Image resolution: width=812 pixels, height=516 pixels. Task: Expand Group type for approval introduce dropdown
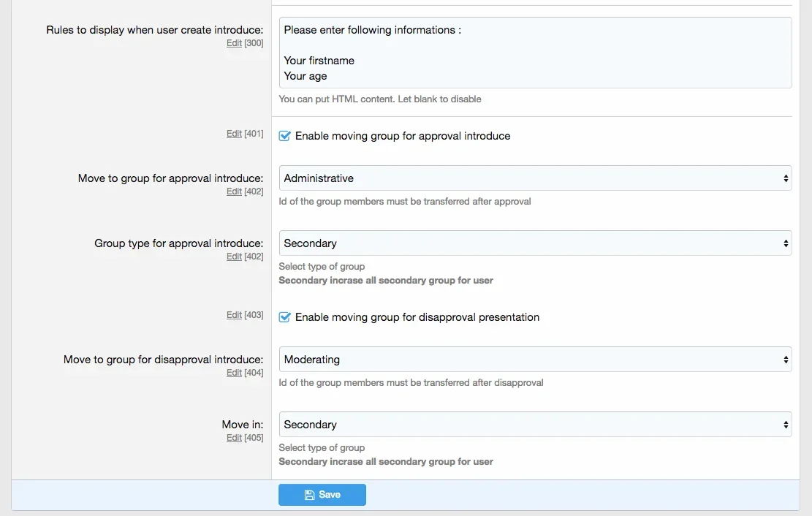535,243
